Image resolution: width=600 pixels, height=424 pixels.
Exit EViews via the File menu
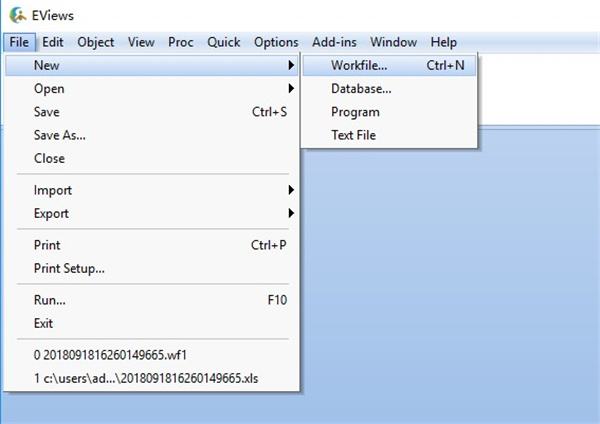pos(43,323)
